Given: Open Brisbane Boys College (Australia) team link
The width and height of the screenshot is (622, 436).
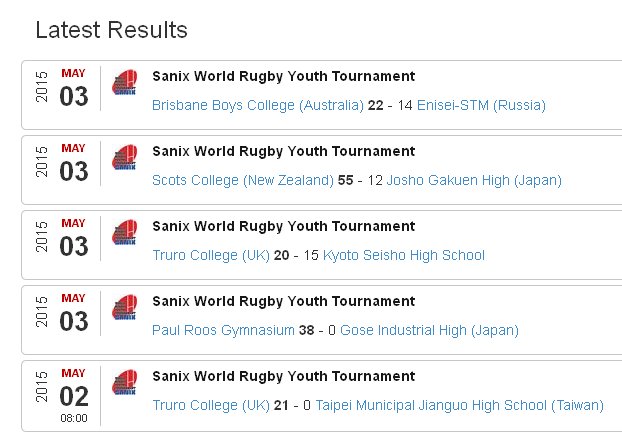Looking at the screenshot, I should [258, 106].
